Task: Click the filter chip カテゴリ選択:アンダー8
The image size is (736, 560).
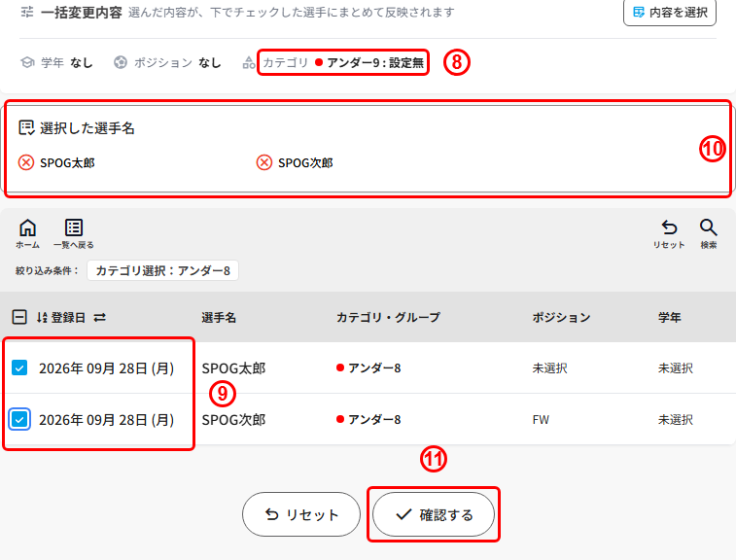Action: 163,270
